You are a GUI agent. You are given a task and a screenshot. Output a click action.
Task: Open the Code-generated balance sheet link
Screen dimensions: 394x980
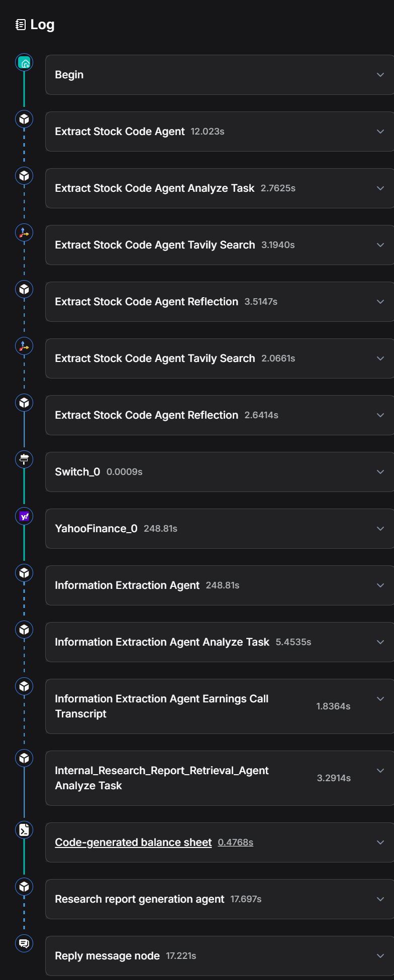point(133,842)
